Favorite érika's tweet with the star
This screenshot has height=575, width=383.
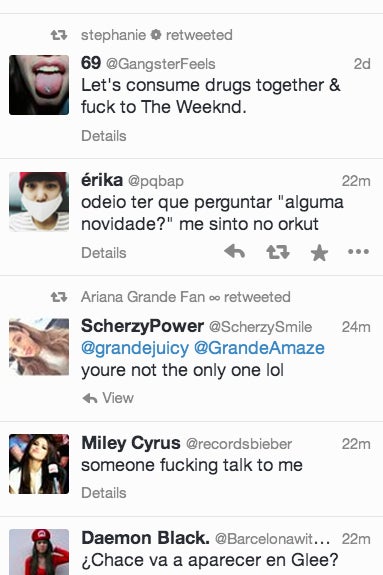click(x=319, y=253)
